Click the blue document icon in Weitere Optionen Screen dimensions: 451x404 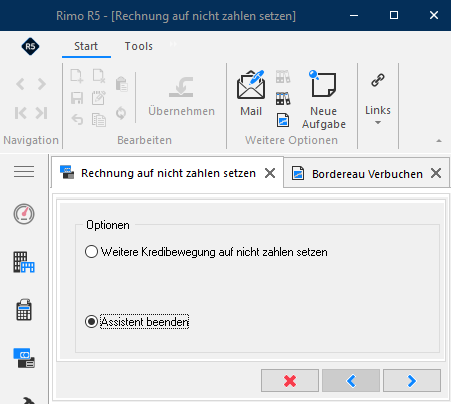click(283, 121)
